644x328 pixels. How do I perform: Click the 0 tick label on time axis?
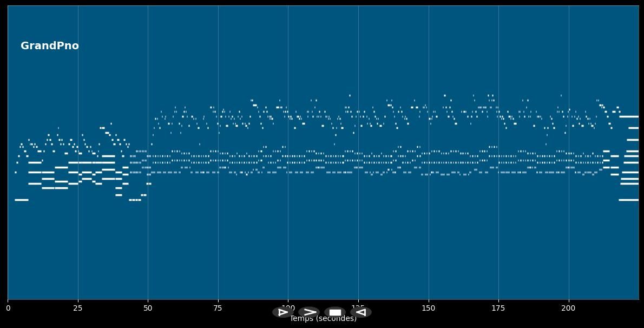pyautogui.click(x=8, y=308)
